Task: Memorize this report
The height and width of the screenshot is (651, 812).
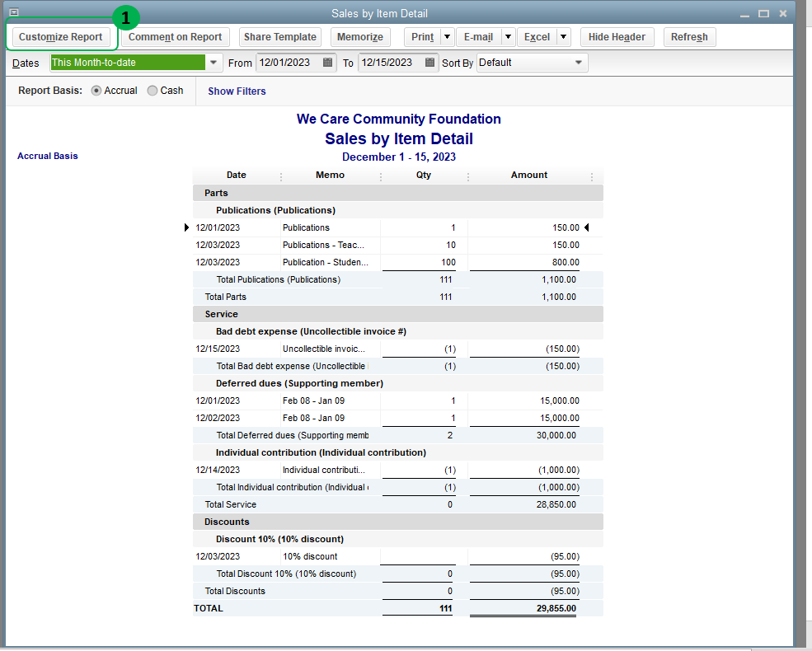Action: click(360, 37)
